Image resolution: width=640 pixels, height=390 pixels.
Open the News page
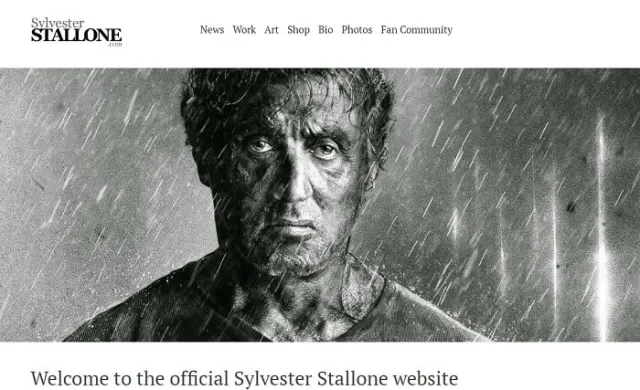212,30
